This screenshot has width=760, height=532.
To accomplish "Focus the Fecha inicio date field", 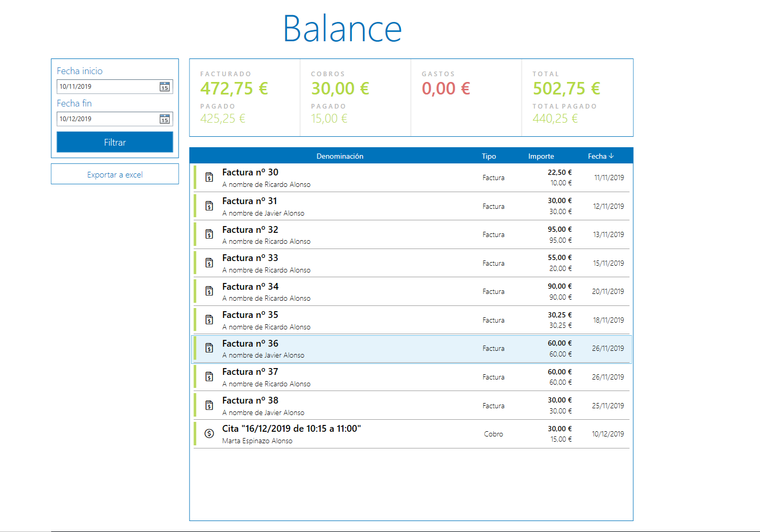I will 107,87.
